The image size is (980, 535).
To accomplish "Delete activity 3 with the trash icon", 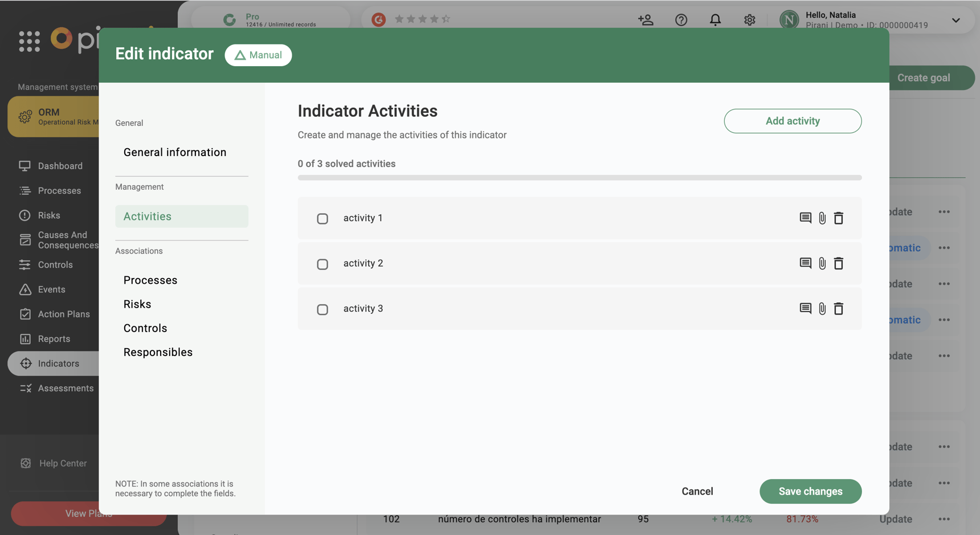I will [839, 308].
